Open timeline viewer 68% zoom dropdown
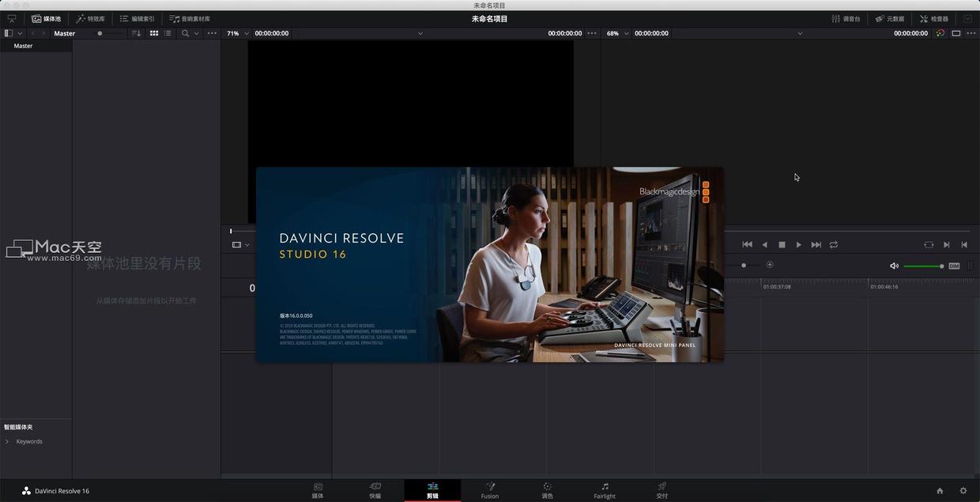Image resolution: width=980 pixels, height=502 pixels. (x=627, y=33)
